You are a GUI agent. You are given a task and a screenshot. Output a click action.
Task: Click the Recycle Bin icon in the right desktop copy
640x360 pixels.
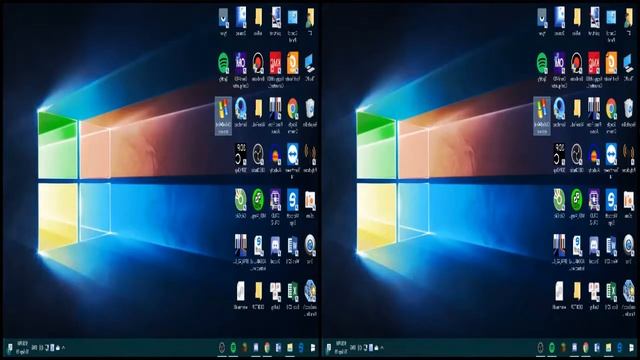click(x=629, y=109)
